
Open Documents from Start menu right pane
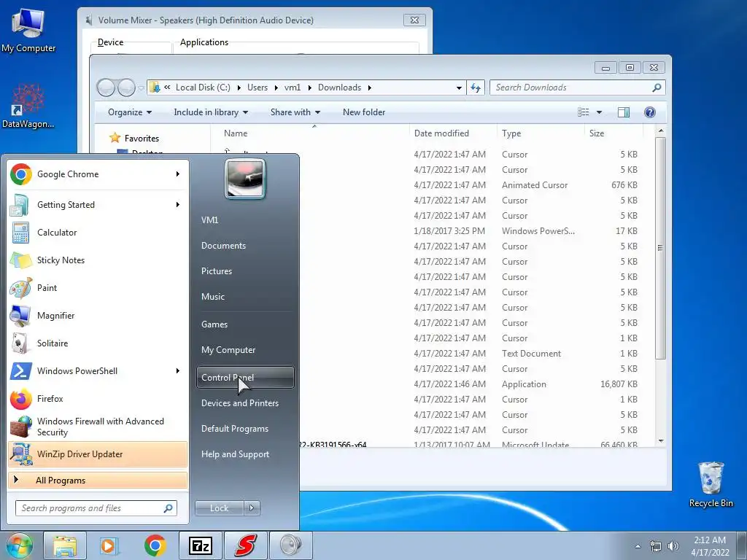245,246
